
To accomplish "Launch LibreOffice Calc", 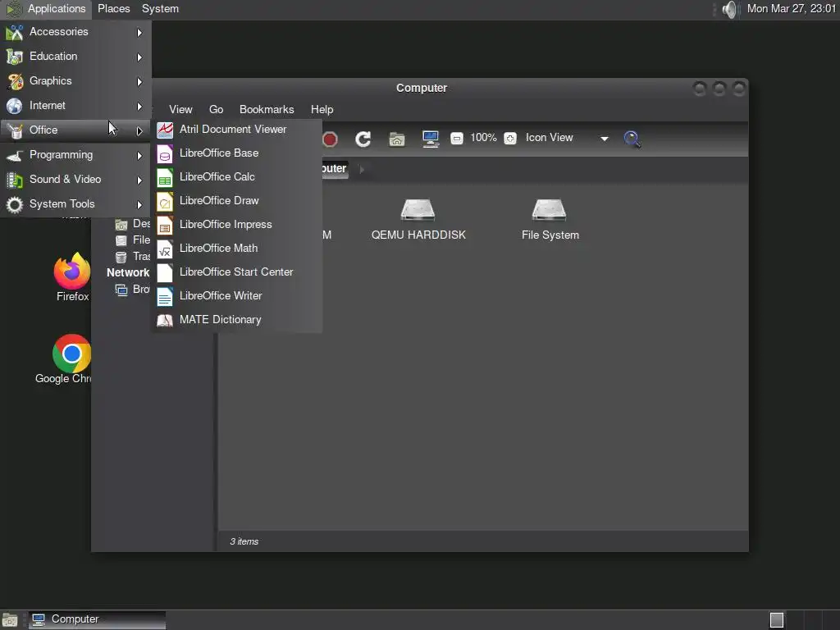I will coord(237,177).
